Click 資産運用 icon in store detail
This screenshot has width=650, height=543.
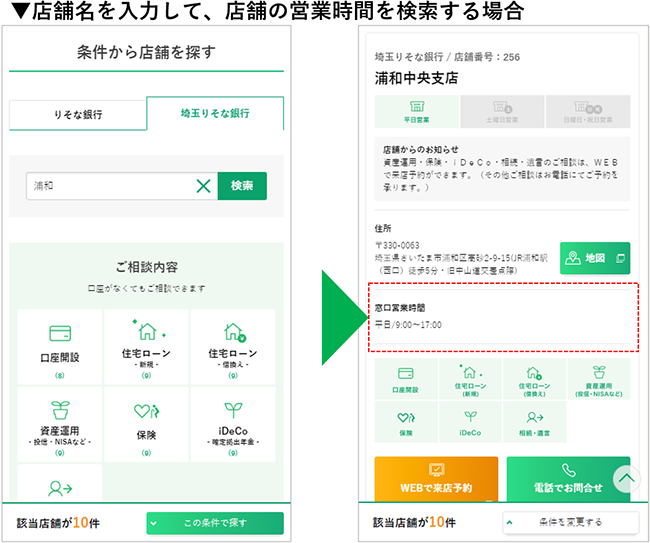click(599, 379)
